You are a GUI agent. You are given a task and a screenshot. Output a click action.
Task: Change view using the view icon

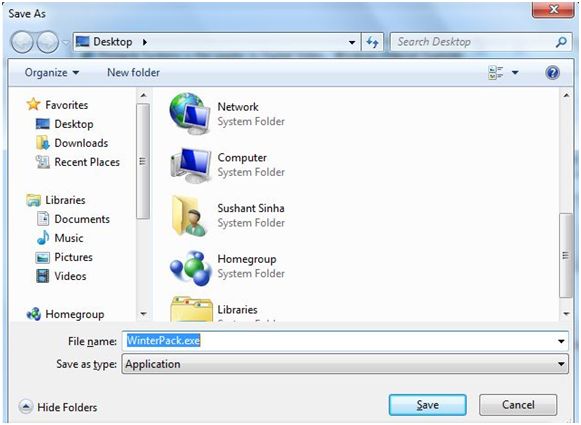496,73
